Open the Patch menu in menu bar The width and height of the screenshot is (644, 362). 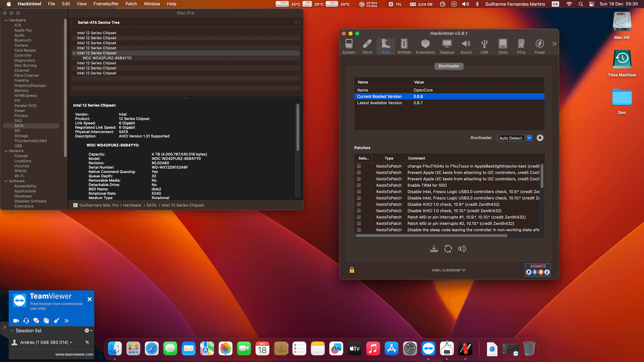tap(131, 4)
